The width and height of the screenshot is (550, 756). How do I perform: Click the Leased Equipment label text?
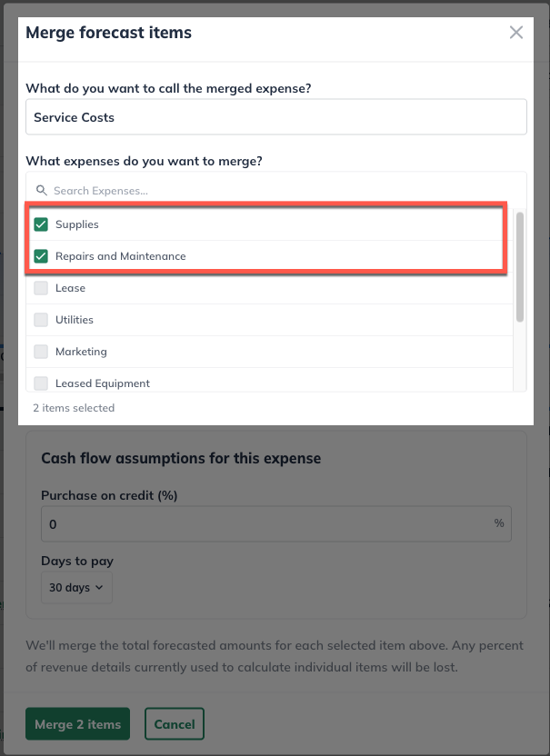pyautogui.click(x=103, y=383)
